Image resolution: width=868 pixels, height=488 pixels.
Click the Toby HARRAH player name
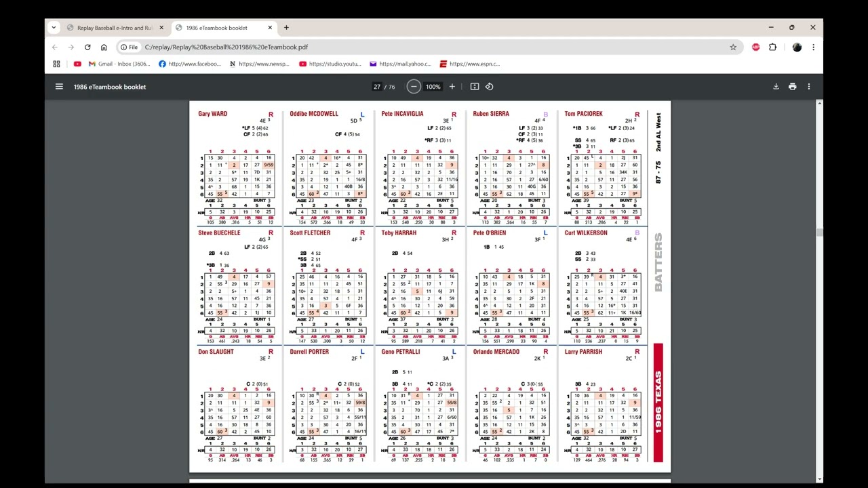[399, 233]
